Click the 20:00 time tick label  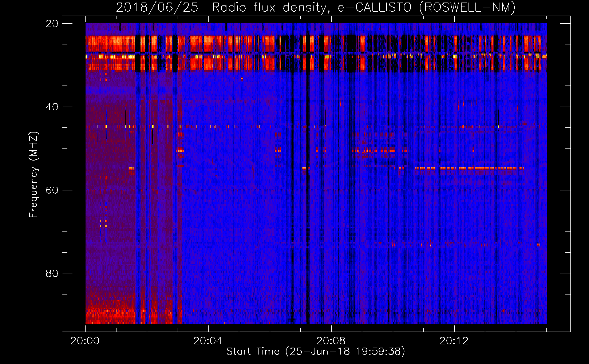click(85, 341)
